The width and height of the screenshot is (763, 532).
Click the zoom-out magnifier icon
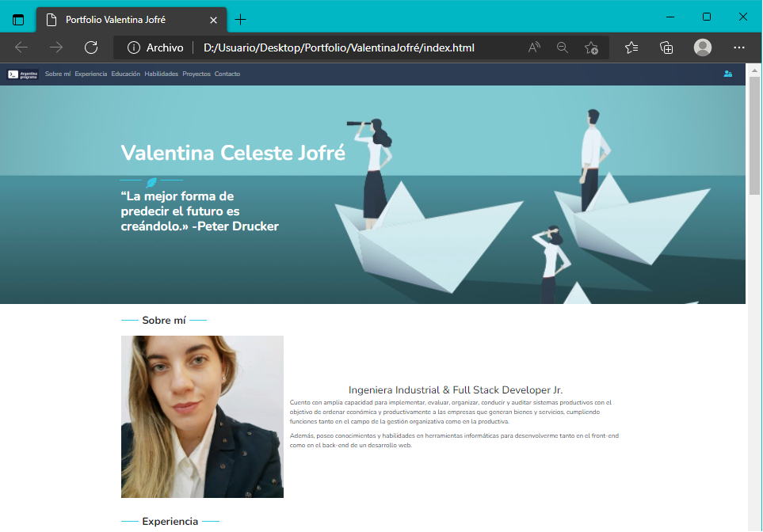[x=563, y=47]
